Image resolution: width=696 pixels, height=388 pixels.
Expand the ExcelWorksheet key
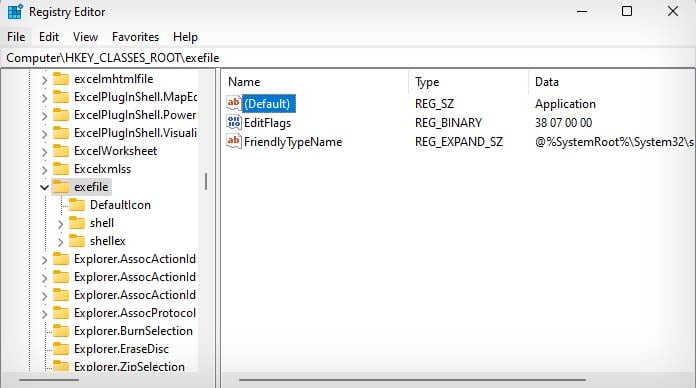coord(44,152)
